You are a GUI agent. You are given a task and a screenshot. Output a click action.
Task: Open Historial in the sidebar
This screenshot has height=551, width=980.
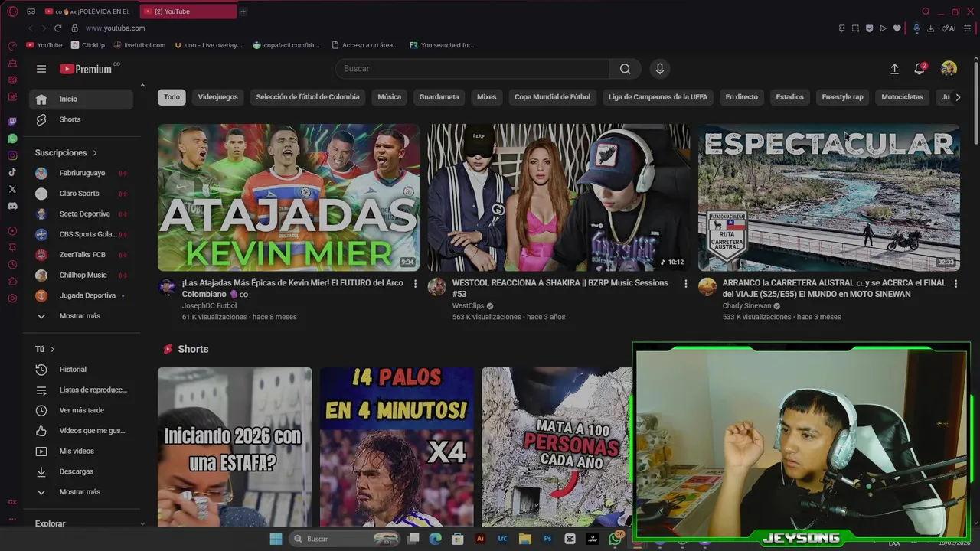[81, 370]
